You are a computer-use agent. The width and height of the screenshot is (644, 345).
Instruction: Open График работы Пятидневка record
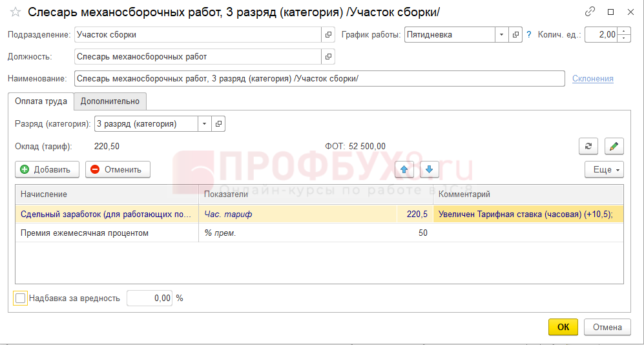coord(515,35)
